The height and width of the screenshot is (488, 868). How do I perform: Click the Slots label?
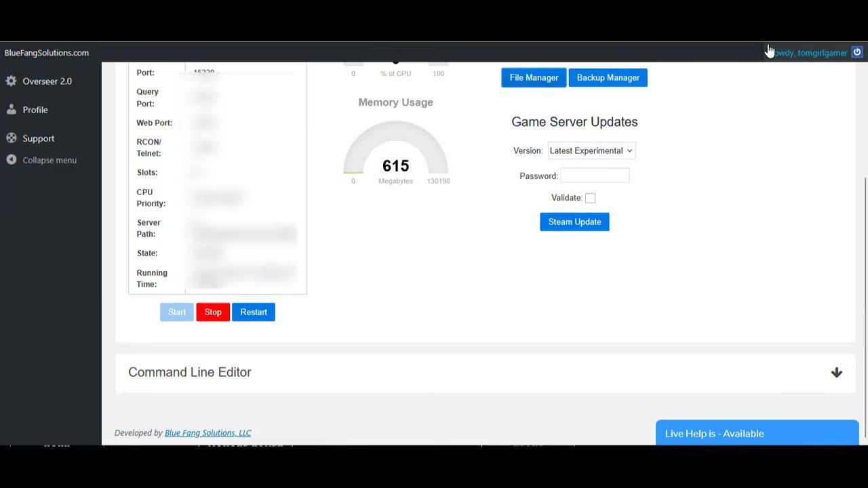coord(146,173)
